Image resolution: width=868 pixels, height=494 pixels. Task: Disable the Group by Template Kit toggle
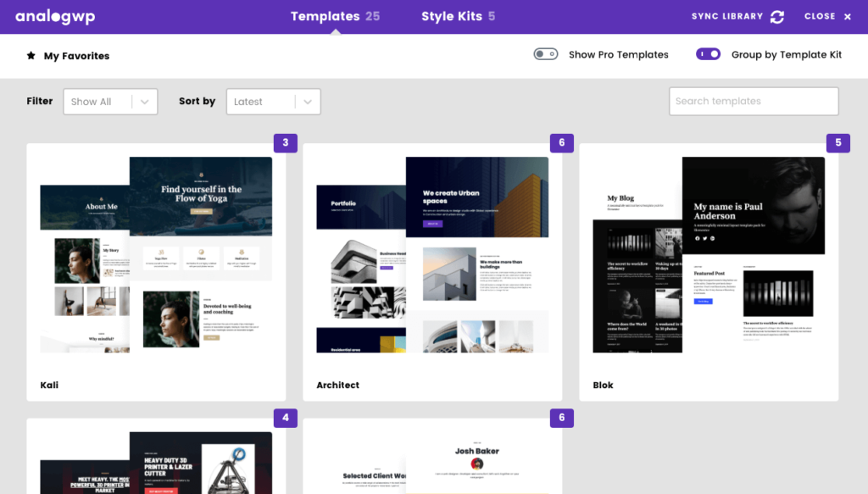point(708,54)
